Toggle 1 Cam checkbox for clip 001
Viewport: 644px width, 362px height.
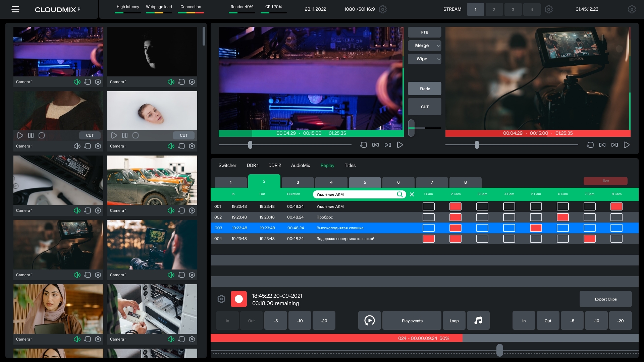(428, 206)
